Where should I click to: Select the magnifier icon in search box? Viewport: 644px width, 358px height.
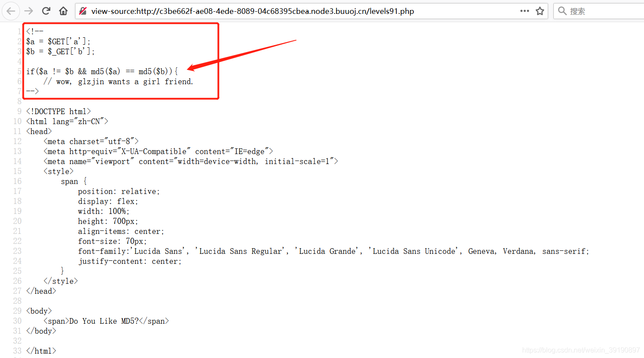click(x=562, y=11)
